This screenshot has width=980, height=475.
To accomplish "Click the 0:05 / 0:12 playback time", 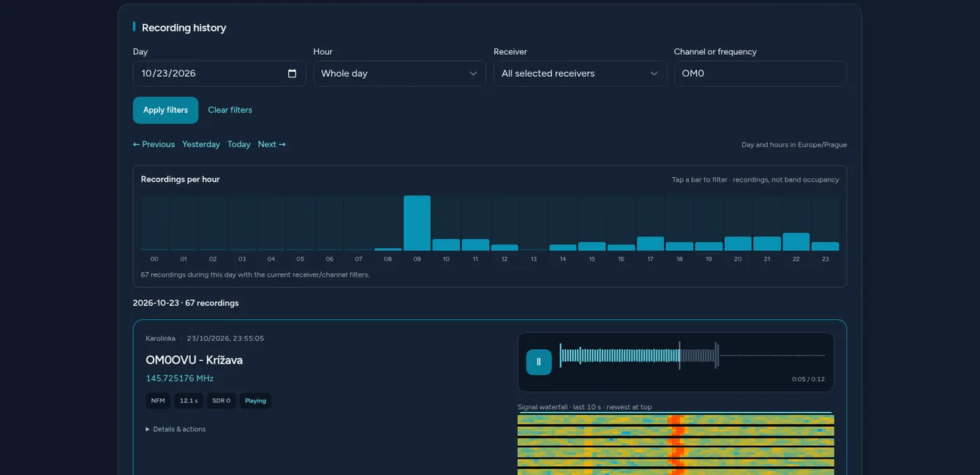I will point(808,379).
